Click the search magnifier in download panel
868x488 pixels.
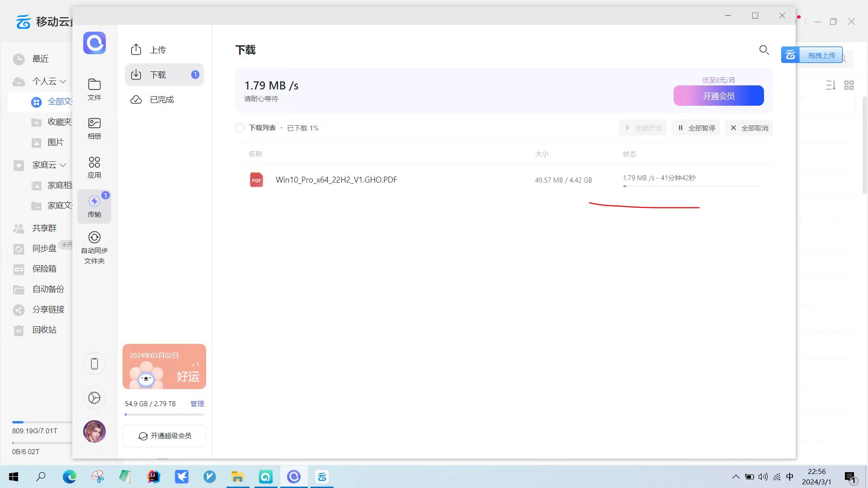click(764, 50)
